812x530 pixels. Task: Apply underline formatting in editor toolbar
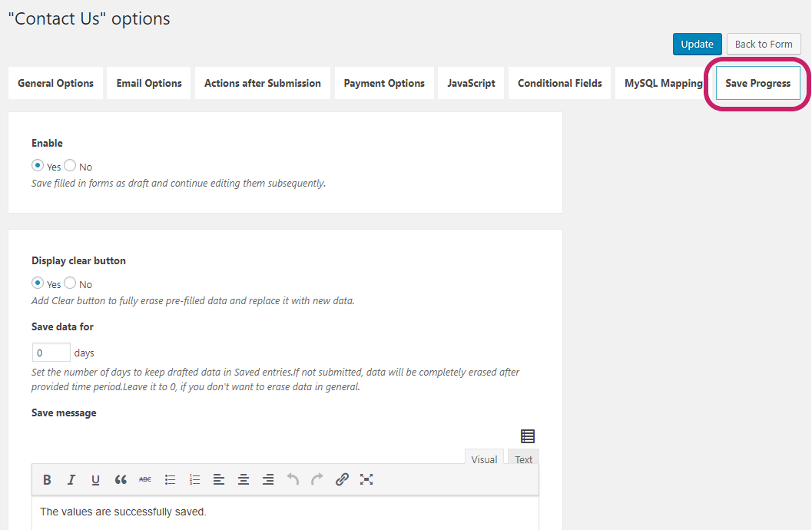coord(95,480)
